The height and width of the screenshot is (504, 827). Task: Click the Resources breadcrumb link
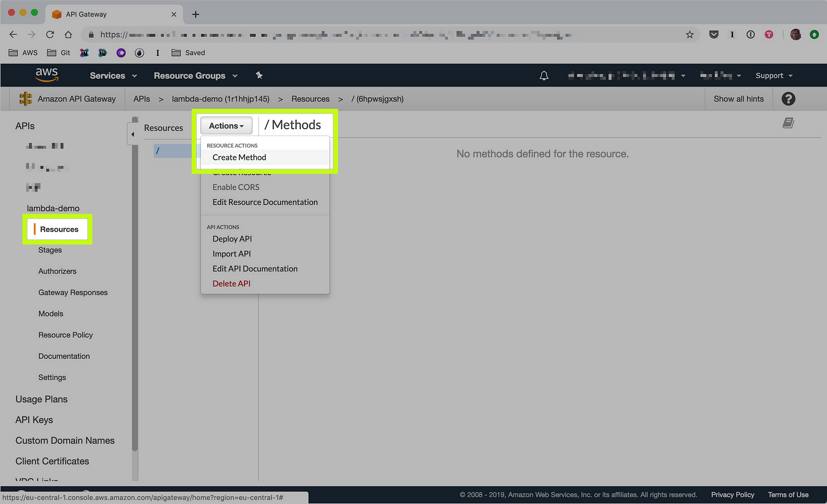coord(310,99)
